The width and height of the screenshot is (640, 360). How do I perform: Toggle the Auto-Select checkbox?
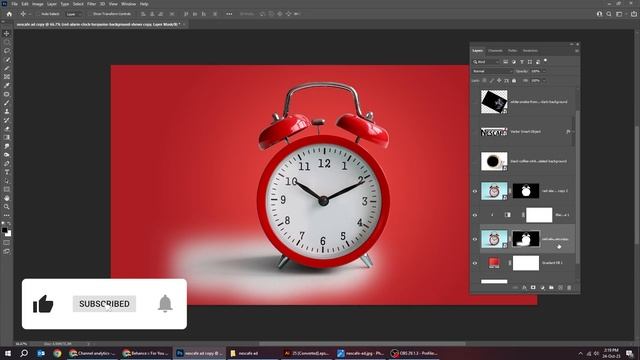click(x=38, y=14)
